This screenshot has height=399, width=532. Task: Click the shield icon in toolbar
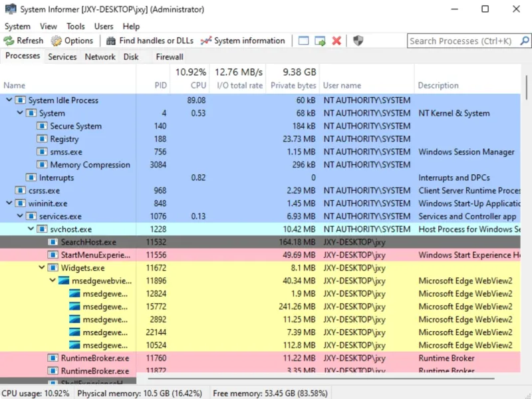[358, 41]
